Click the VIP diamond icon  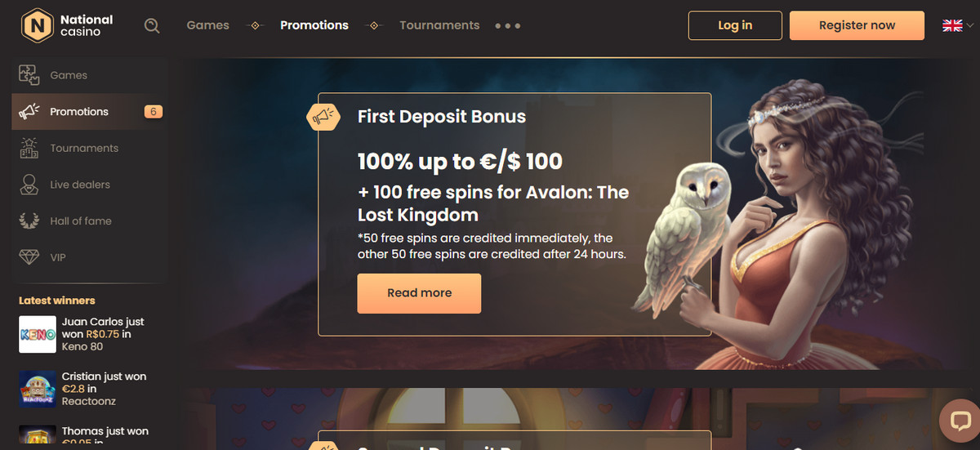tap(29, 257)
